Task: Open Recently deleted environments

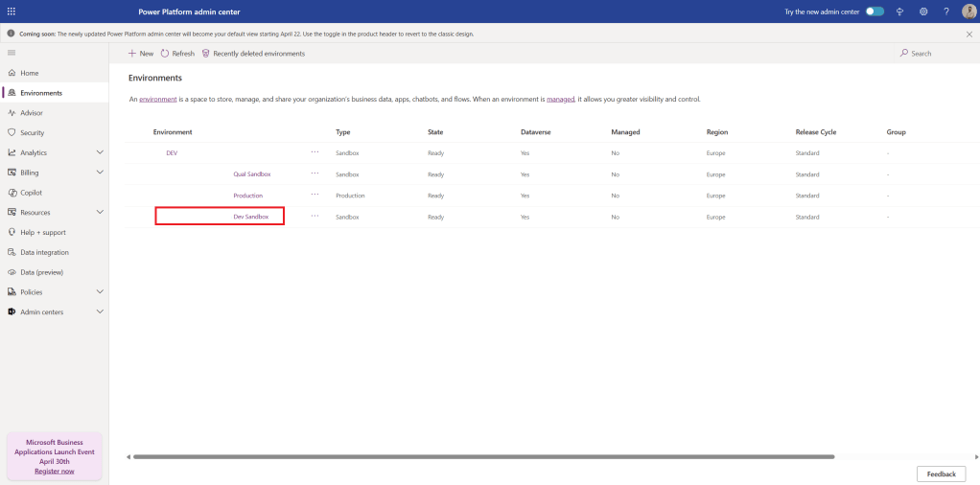Action: pos(252,54)
